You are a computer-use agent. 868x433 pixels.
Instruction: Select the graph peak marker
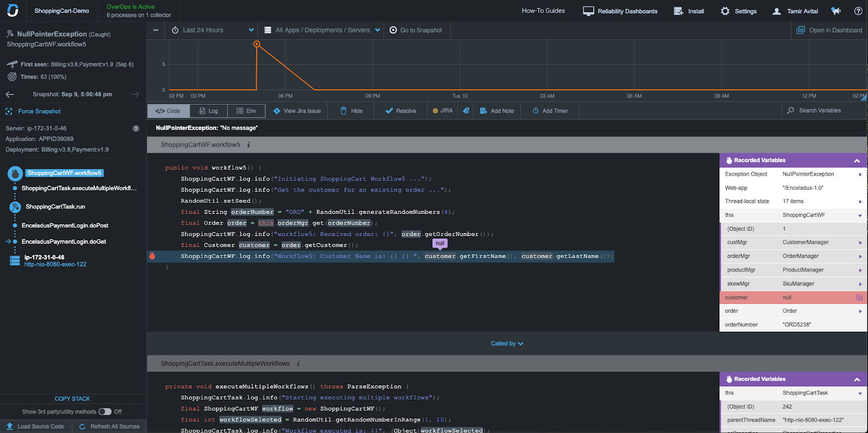[257, 44]
